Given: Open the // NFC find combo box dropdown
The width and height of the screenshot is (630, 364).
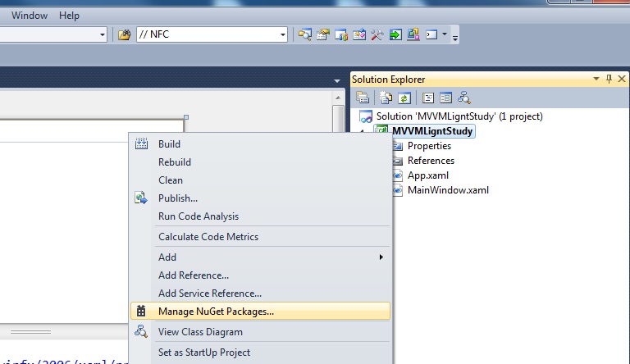Looking at the screenshot, I should [283, 35].
